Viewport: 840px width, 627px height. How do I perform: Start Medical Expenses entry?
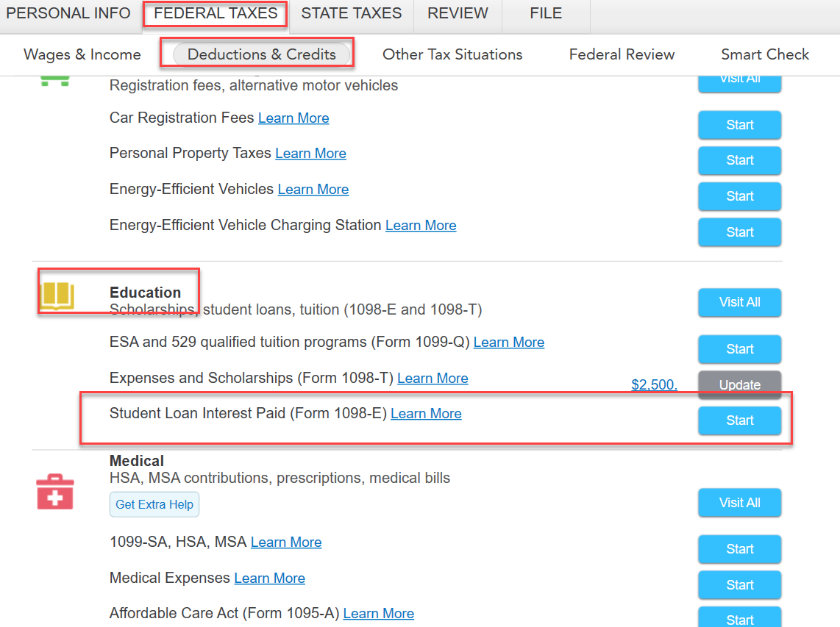coord(739,584)
